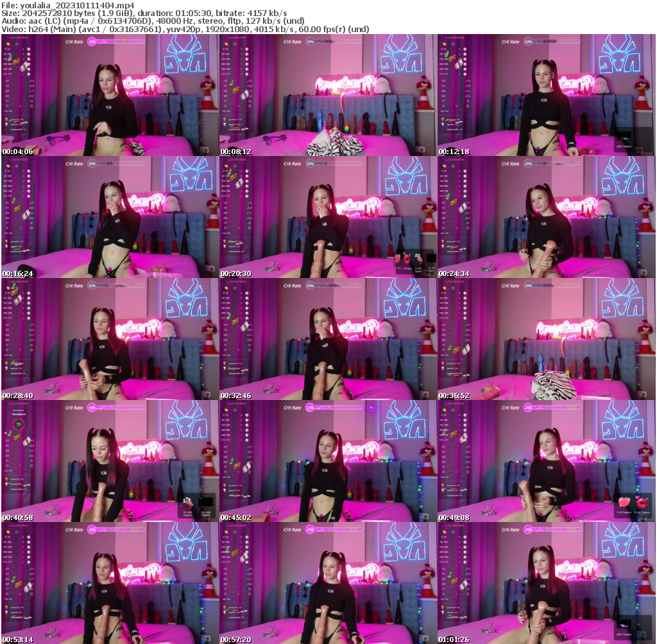Select the wave vibration pattern icon
The width and height of the screenshot is (657, 644).
pos(31,85)
